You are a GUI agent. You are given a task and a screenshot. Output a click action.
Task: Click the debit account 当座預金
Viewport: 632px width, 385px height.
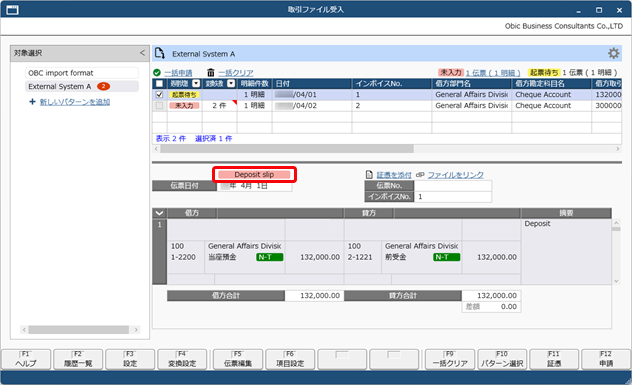pos(222,257)
